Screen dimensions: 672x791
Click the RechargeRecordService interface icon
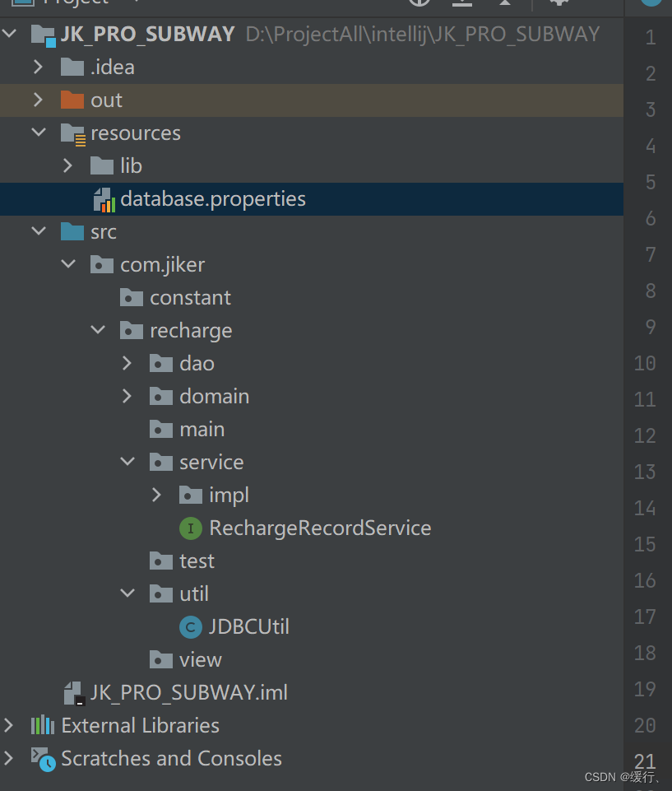click(190, 528)
